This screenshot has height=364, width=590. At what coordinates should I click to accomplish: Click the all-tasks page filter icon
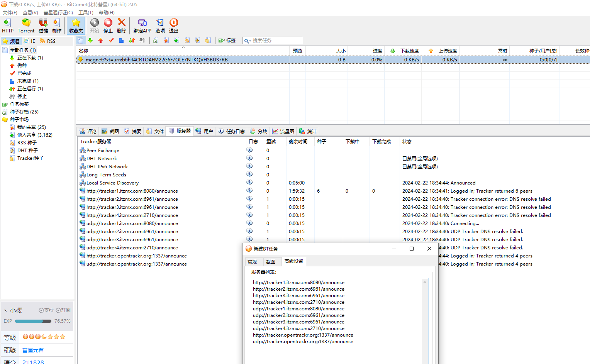pos(80,40)
